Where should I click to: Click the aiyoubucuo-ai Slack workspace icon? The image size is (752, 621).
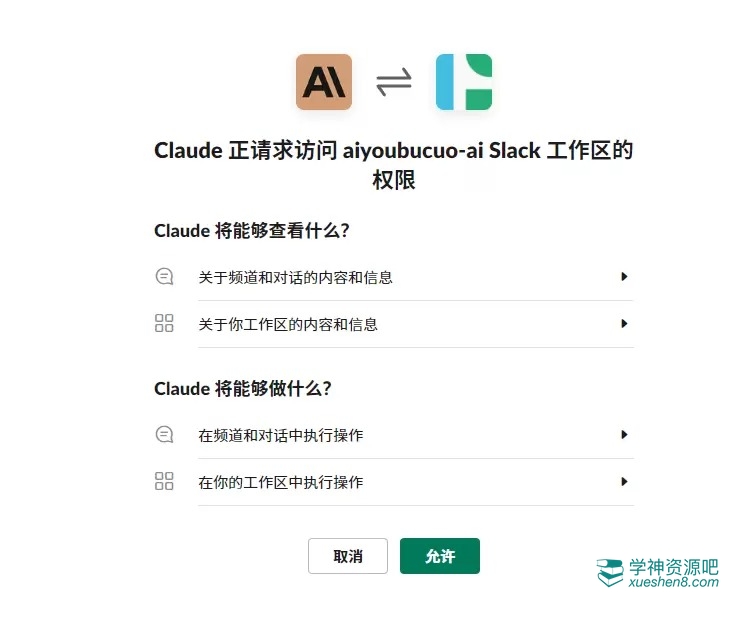click(x=464, y=82)
